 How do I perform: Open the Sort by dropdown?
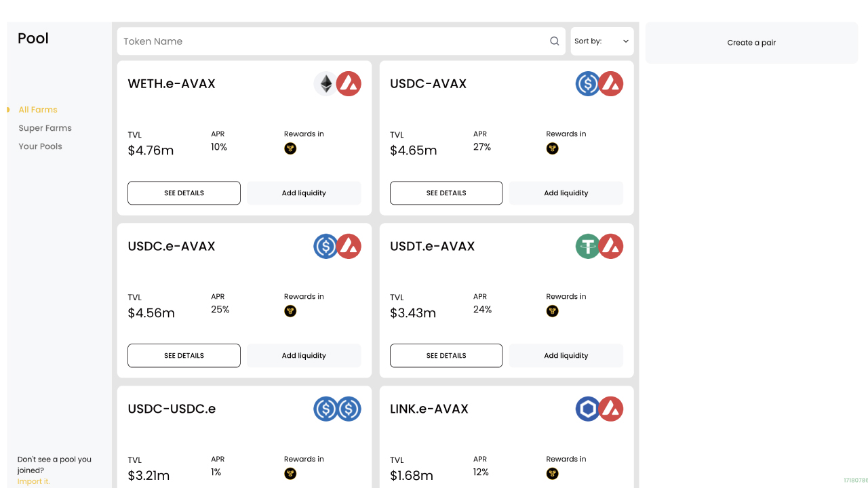pyautogui.click(x=602, y=41)
